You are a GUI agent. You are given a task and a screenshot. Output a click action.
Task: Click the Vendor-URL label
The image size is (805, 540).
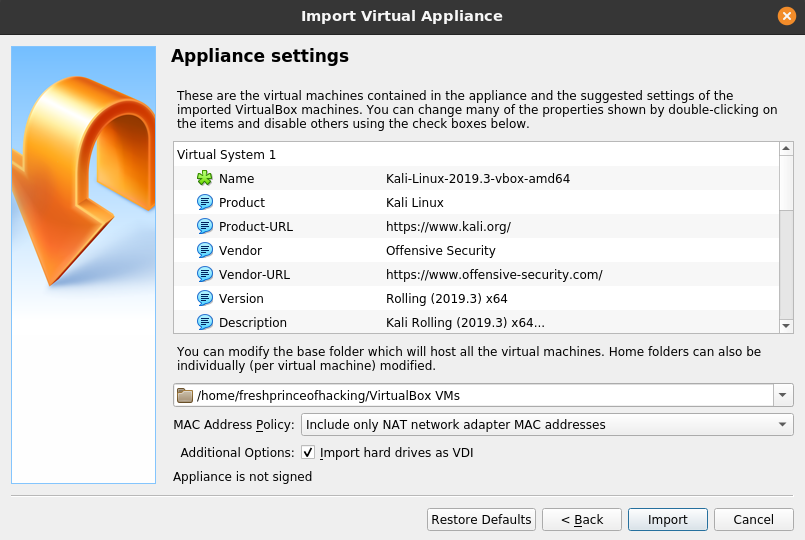pos(254,275)
